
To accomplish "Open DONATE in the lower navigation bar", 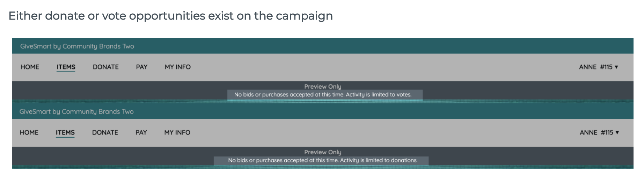I will click(105, 133).
